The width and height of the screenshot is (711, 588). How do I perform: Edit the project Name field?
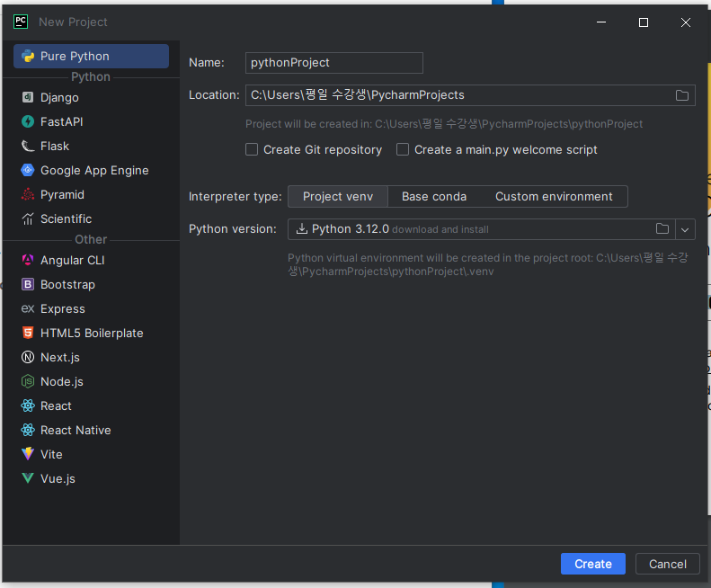pyautogui.click(x=334, y=63)
